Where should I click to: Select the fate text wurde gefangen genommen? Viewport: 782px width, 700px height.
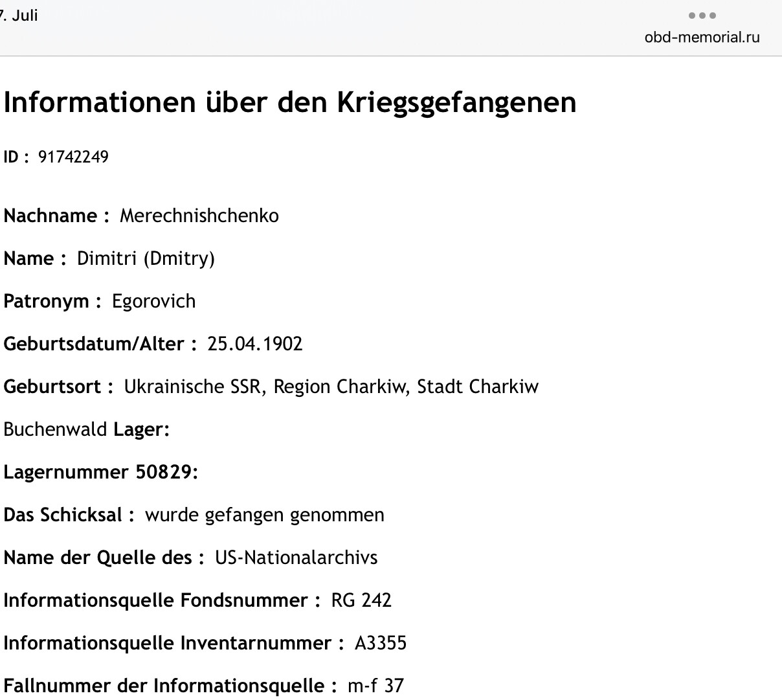(x=265, y=515)
